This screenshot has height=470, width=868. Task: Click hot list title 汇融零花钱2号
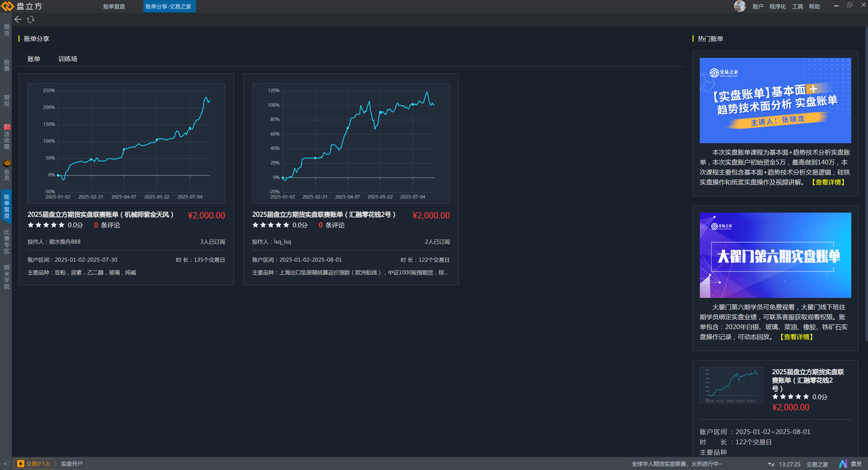click(x=808, y=380)
